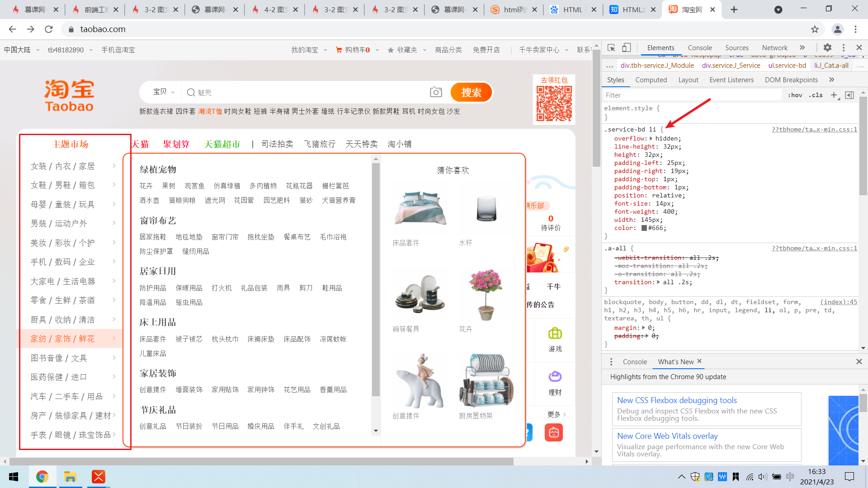868x488 pixels.
Task: Open the 多肉植物 subcategory link
Action: click(263, 186)
